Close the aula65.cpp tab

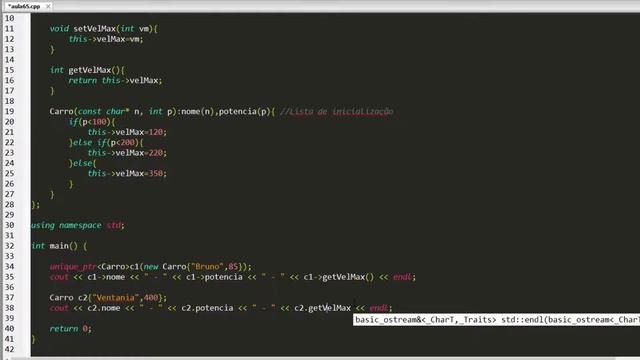click(48, 6)
